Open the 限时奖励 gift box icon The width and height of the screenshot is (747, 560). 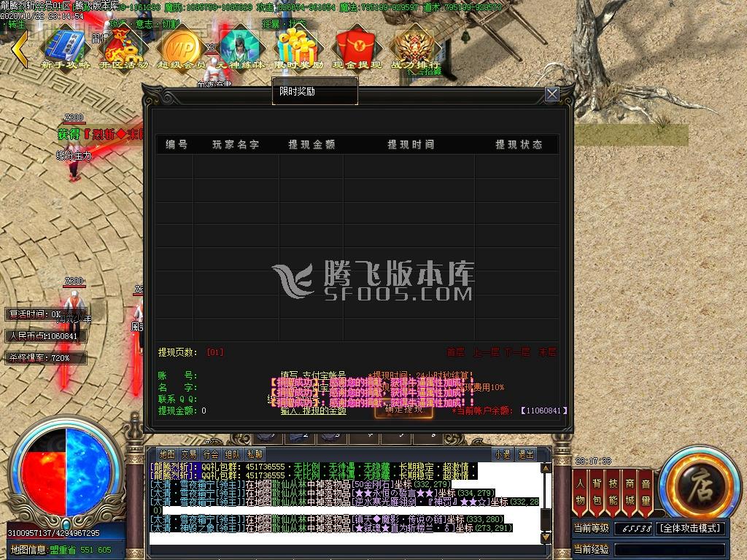pos(298,50)
